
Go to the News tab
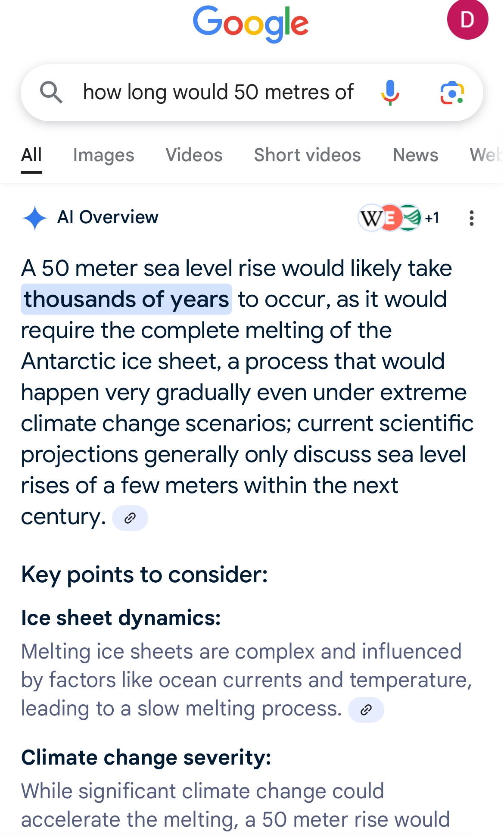415,155
